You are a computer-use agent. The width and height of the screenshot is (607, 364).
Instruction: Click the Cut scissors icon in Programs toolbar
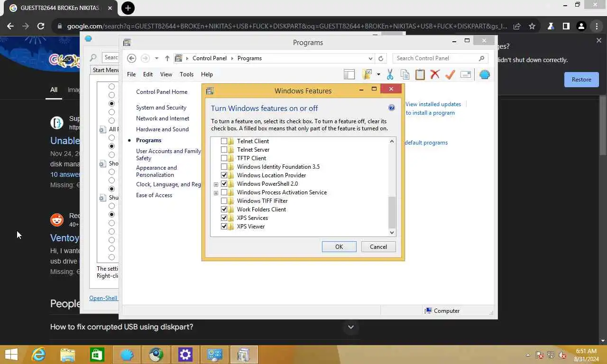click(x=390, y=74)
